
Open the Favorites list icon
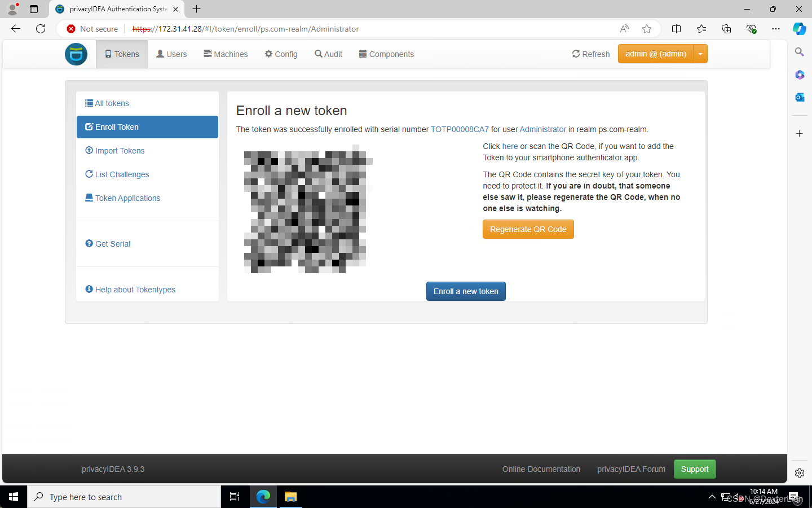(x=701, y=29)
